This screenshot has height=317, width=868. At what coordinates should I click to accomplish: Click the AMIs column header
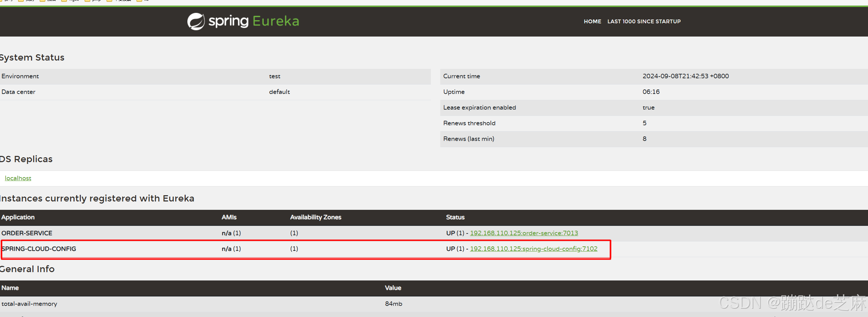229,217
